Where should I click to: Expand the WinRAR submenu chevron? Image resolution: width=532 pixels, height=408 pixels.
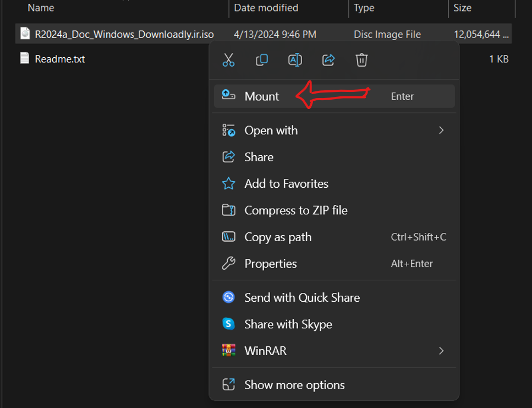click(441, 351)
